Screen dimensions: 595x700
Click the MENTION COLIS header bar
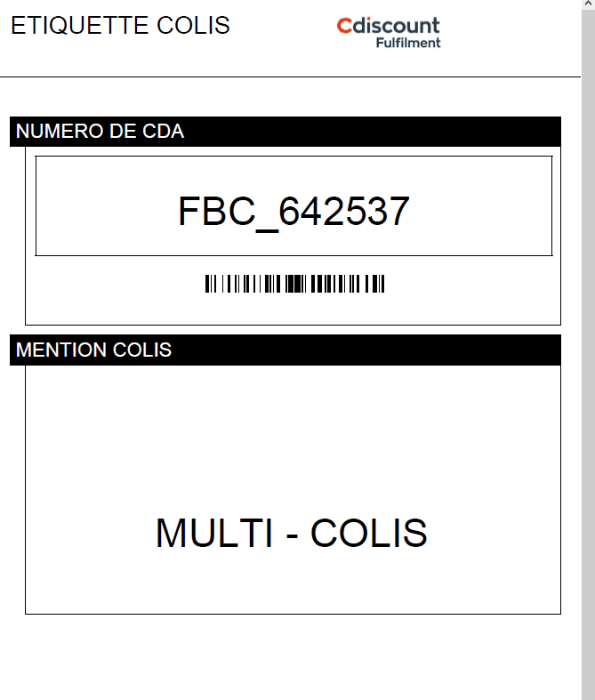(x=285, y=350)
